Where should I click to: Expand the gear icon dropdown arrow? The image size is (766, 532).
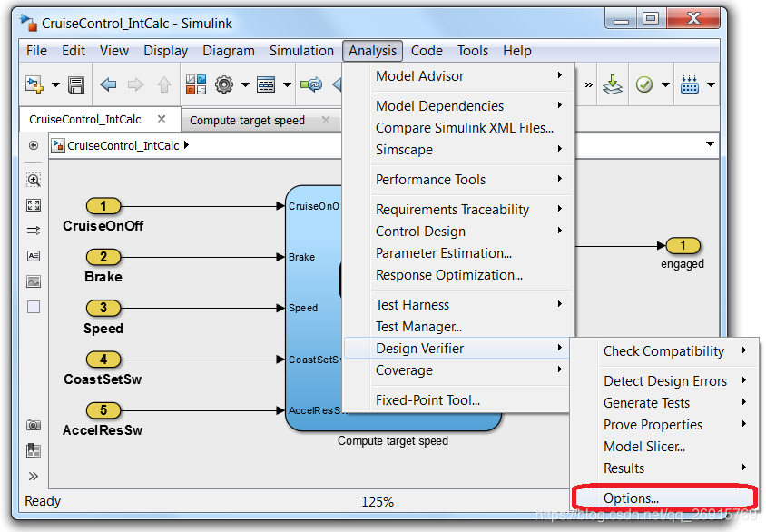[x=245, y=85]
